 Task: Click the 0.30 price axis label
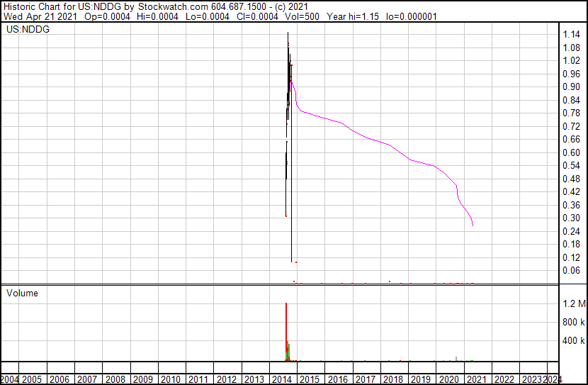[x=572, y=218]
